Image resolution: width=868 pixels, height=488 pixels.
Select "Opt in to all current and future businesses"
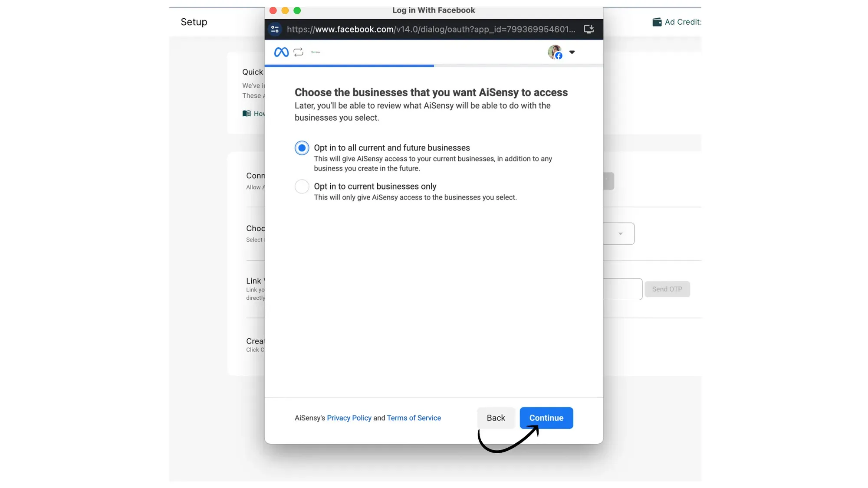(302, 147)
